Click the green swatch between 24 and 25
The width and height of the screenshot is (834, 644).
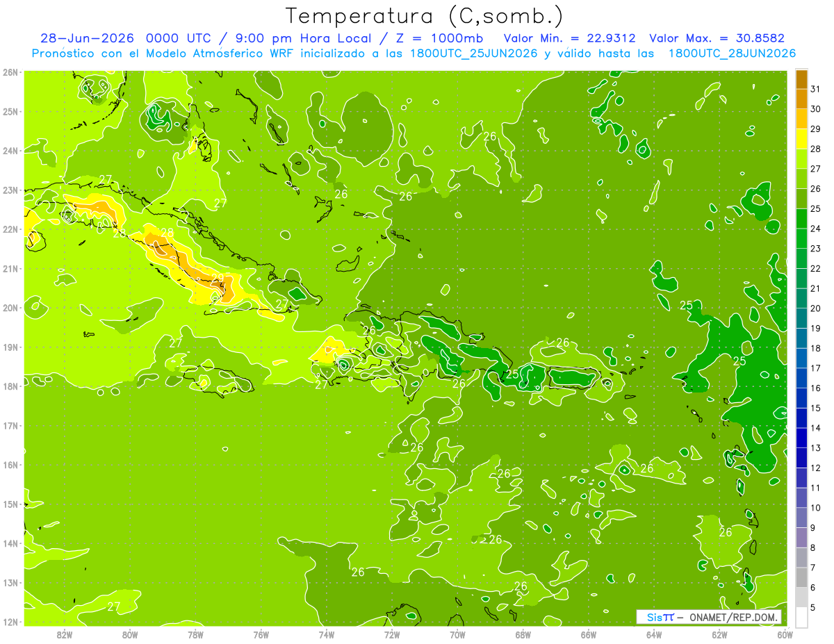pyautogui.click(x=801, y=219)
